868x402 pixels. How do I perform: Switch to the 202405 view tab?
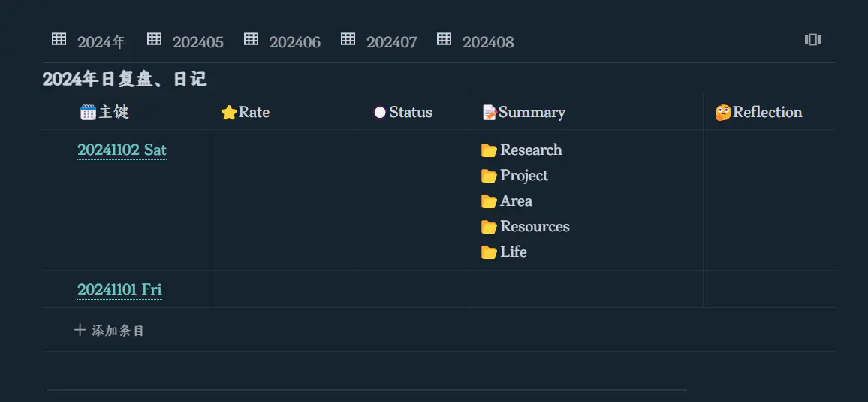[197, 42]
